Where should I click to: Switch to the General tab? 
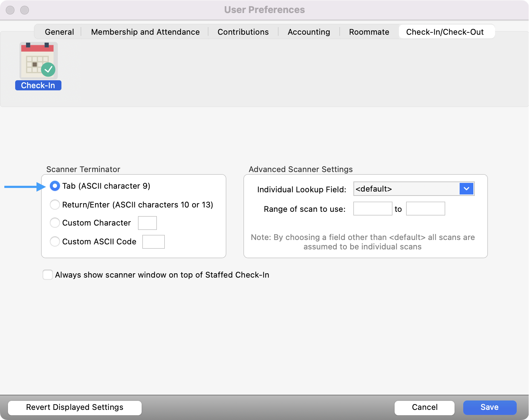pos(59,32)
